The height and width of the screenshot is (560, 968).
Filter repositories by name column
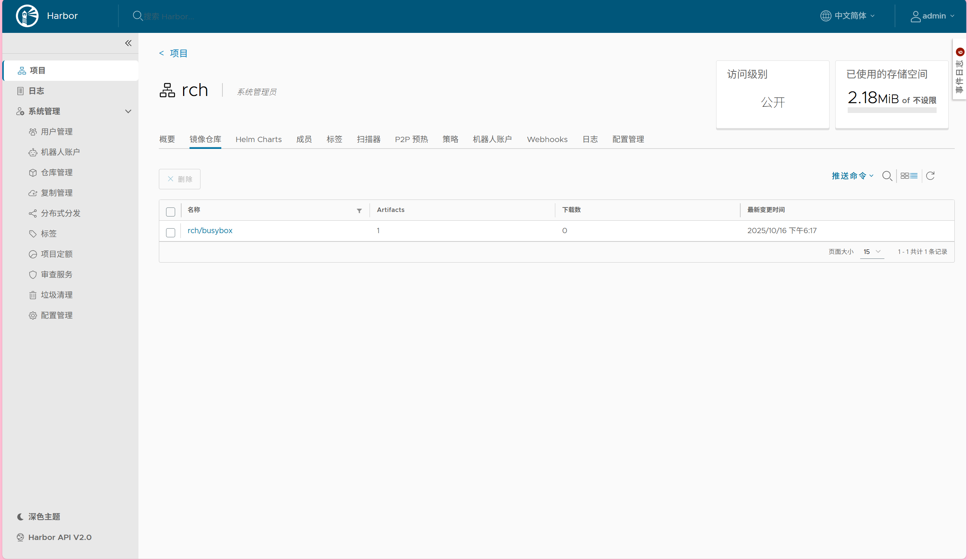coord(359,210)
